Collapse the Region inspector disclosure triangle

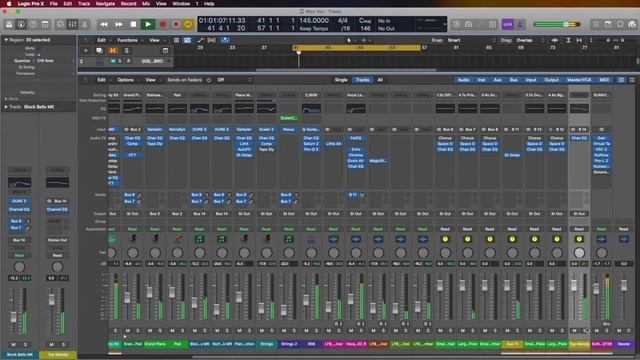6,40
